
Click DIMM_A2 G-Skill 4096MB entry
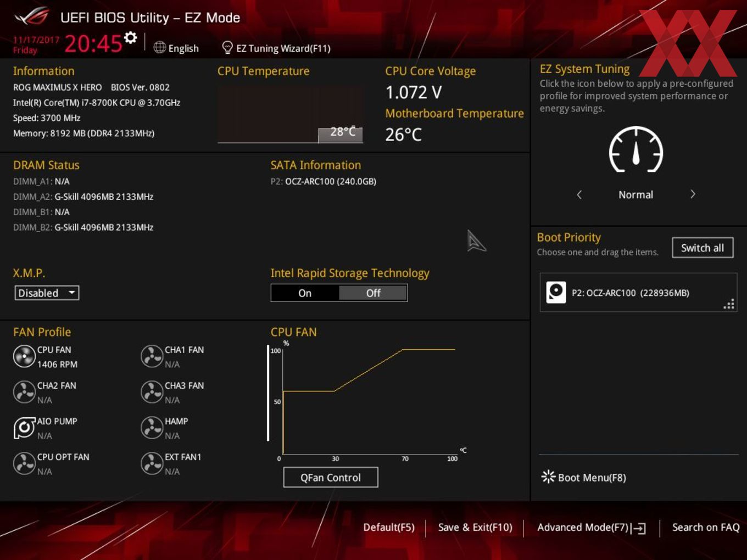click(x=83, y=197)
